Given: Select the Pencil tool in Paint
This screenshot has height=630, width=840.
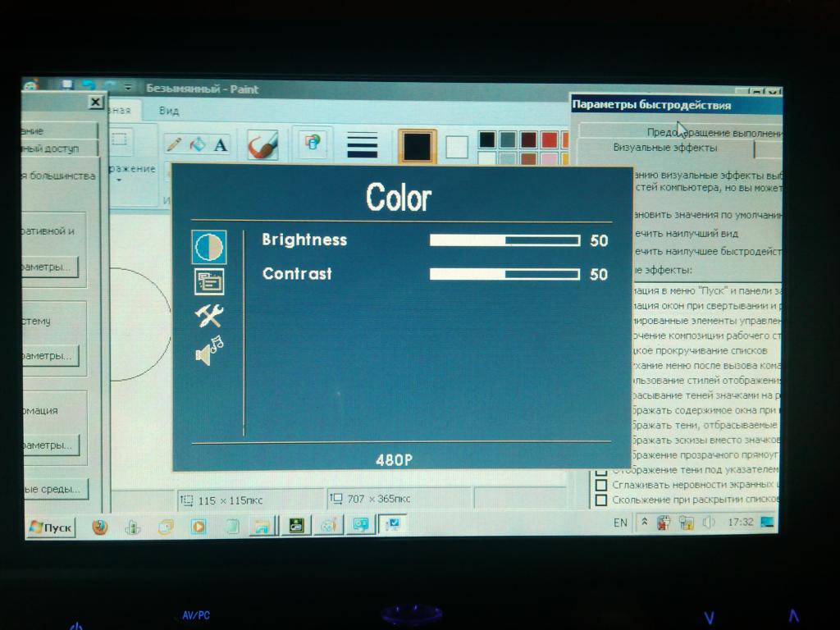Looking at the screenshot, I should pos(174,144).
